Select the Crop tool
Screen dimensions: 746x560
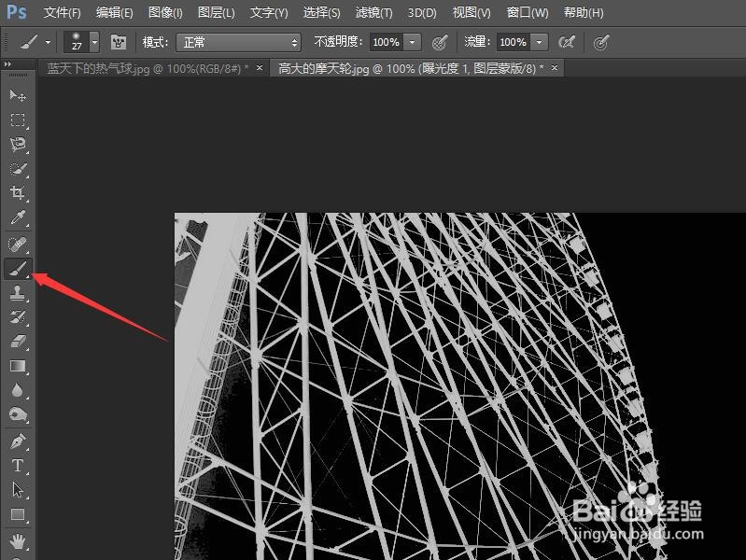click(x=18, y=192)
